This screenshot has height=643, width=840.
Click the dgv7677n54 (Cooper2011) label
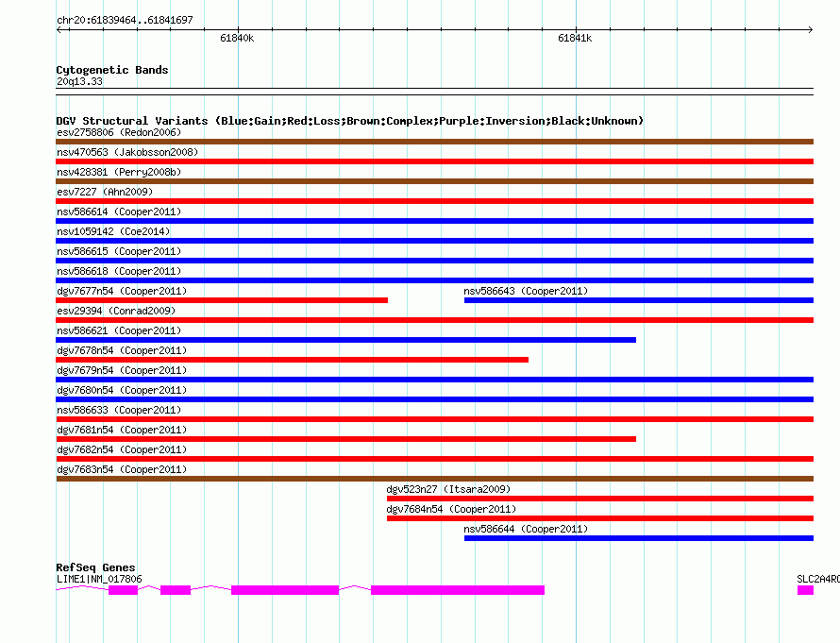pyautogui.click(x=122, y=291)
